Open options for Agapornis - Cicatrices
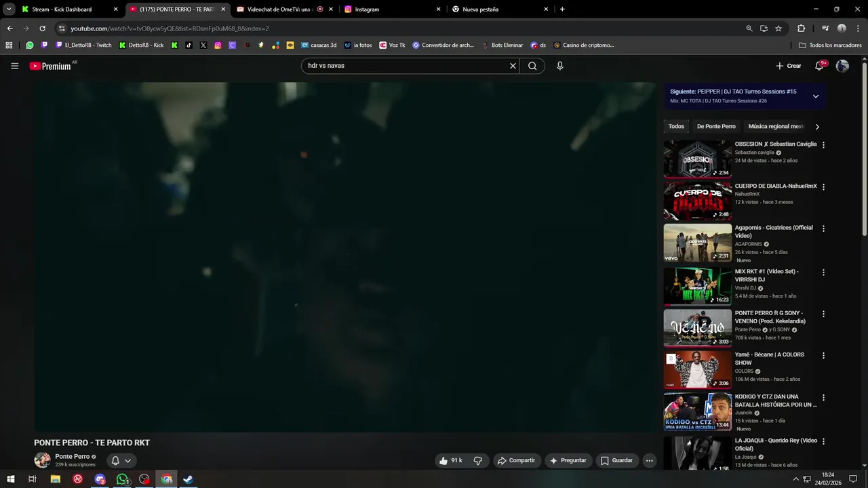Viewport: 868px width, 488px height. (x=823, y=228)
